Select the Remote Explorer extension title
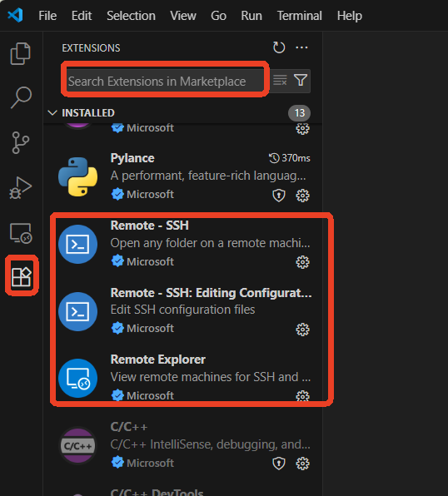448x496 pixels. (x=158, y=360)
